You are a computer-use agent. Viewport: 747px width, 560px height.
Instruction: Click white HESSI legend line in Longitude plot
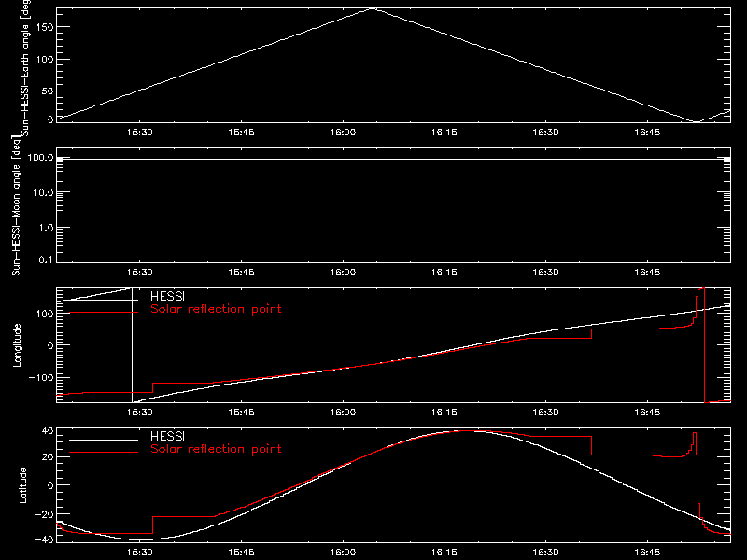point(104,300)
